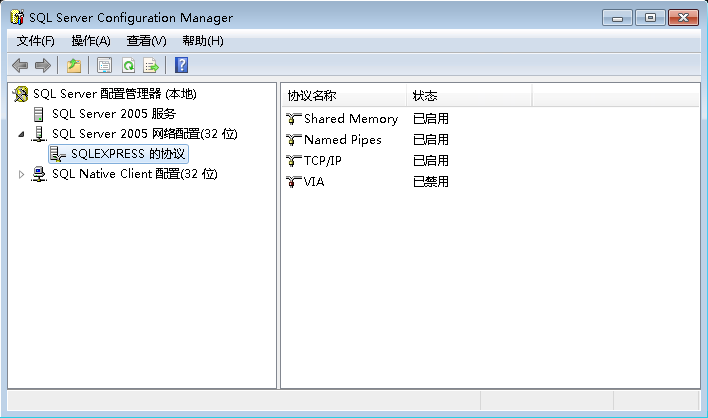
Task: Open Help via blue question icon
Action: click(181, 65)
